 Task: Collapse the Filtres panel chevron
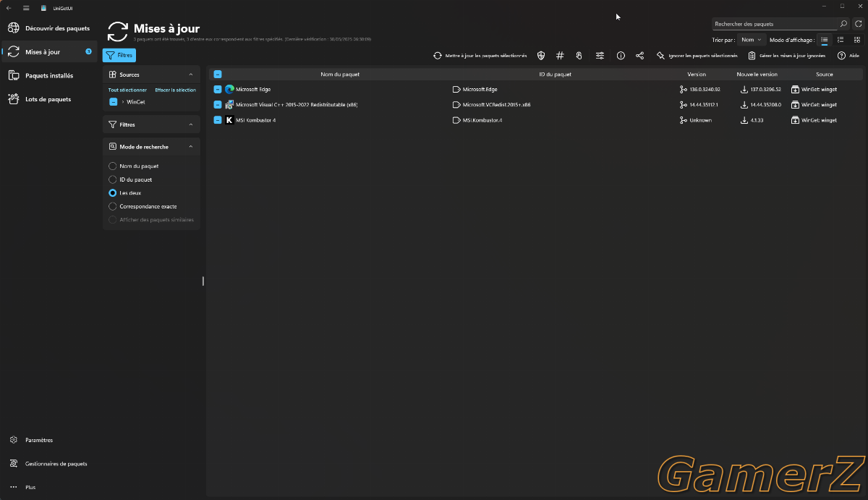191,124
